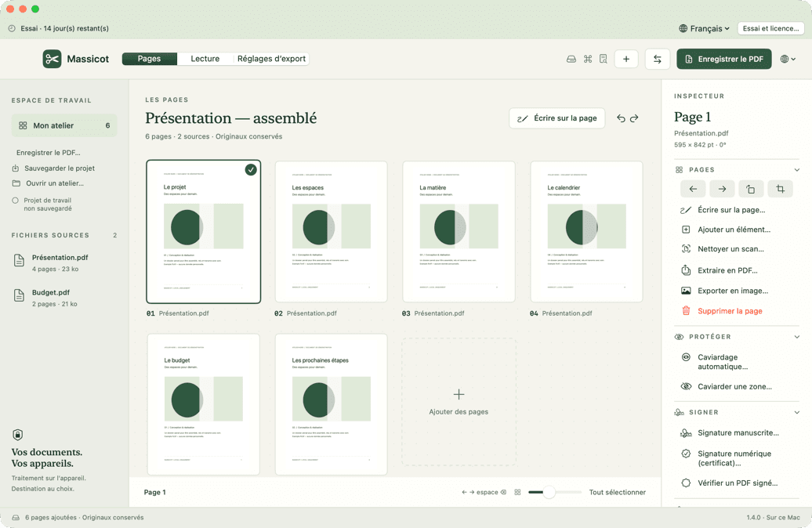Click the scan icon beside Nettoyer un scan

[x=686, y=249]
